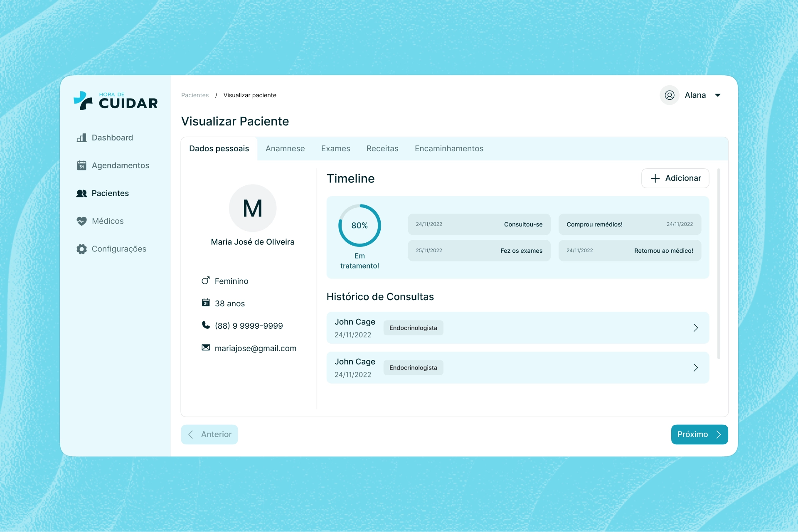Click the patient initial M avatar
The height and width of the screenshot is (532, 798).
point(253,208)
